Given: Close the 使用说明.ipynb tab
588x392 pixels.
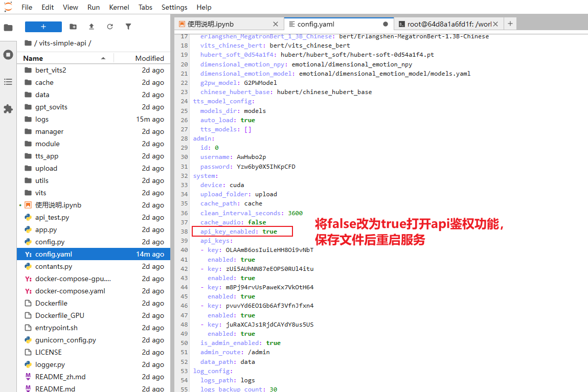Looking at the screenshot, I should [x=276, y=24].
